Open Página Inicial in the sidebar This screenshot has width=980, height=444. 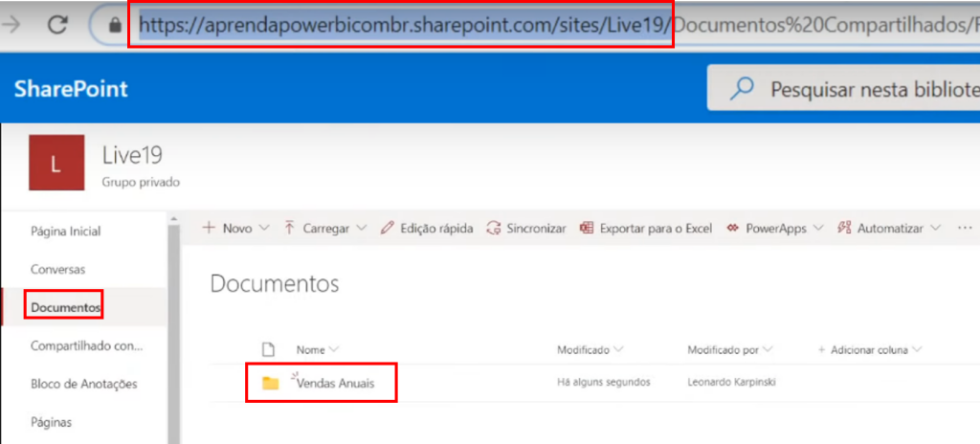click(x=65, y=232)
